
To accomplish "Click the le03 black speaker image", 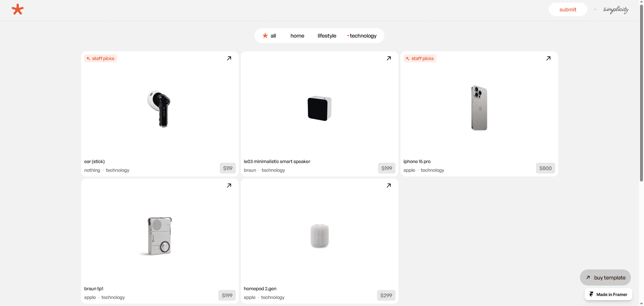I will (319, 108).
